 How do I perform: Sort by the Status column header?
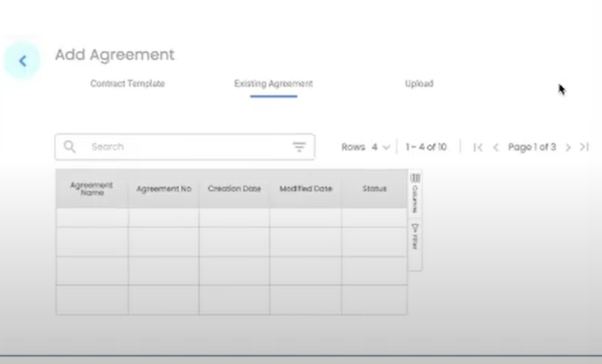(x=374, y=189)
